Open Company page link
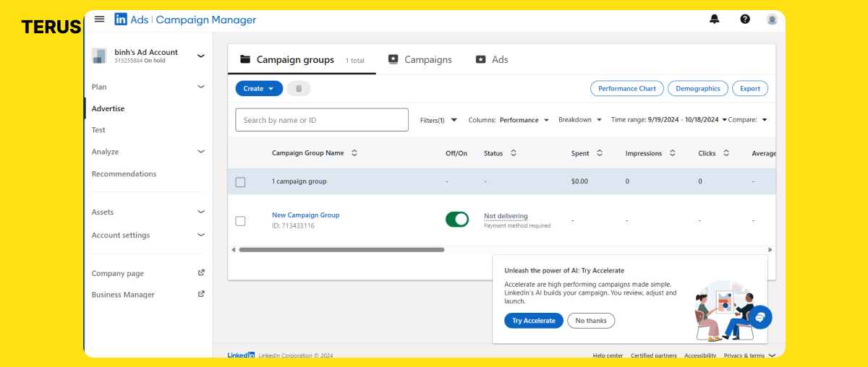This screenshot has height=367, width=868. (117, 273)
